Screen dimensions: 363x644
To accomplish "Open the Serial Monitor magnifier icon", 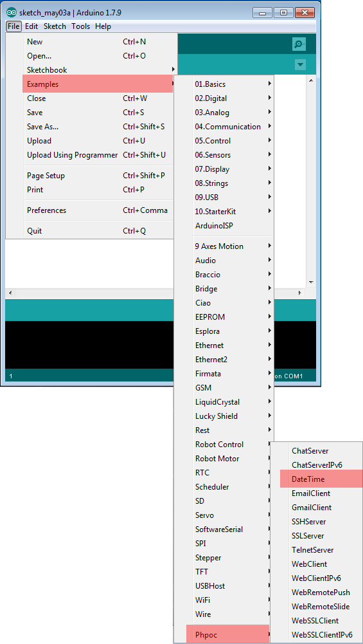I will [299, 44].
